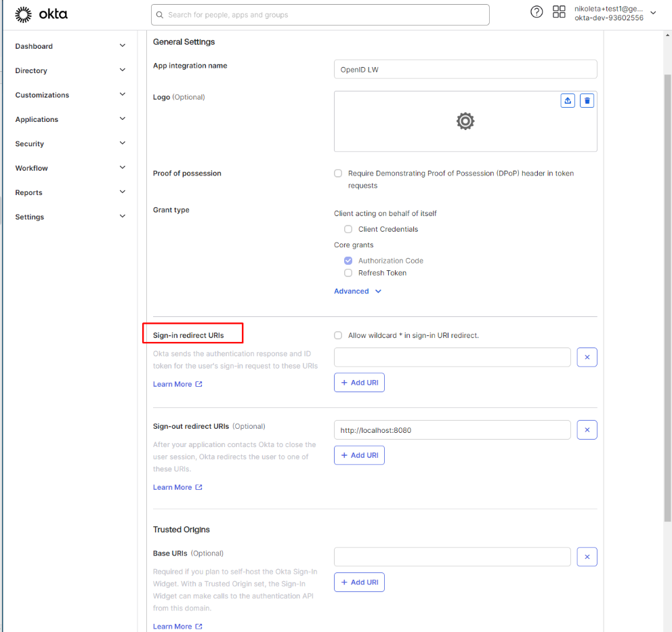Click the App integration name field

click(x=465, y=69)
